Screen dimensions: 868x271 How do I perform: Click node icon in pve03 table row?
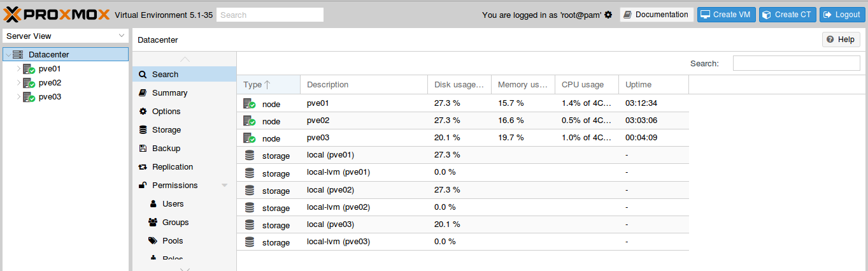tap(250, 138)
